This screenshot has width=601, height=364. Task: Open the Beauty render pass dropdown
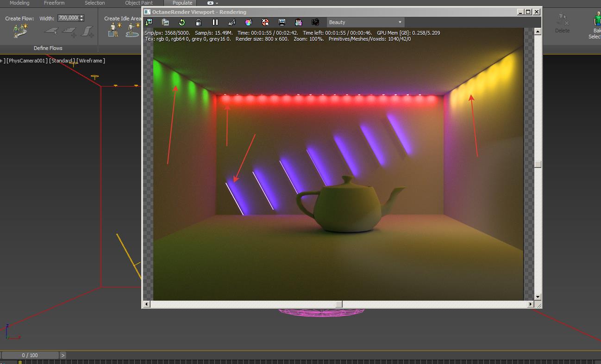tap(365, 22)
